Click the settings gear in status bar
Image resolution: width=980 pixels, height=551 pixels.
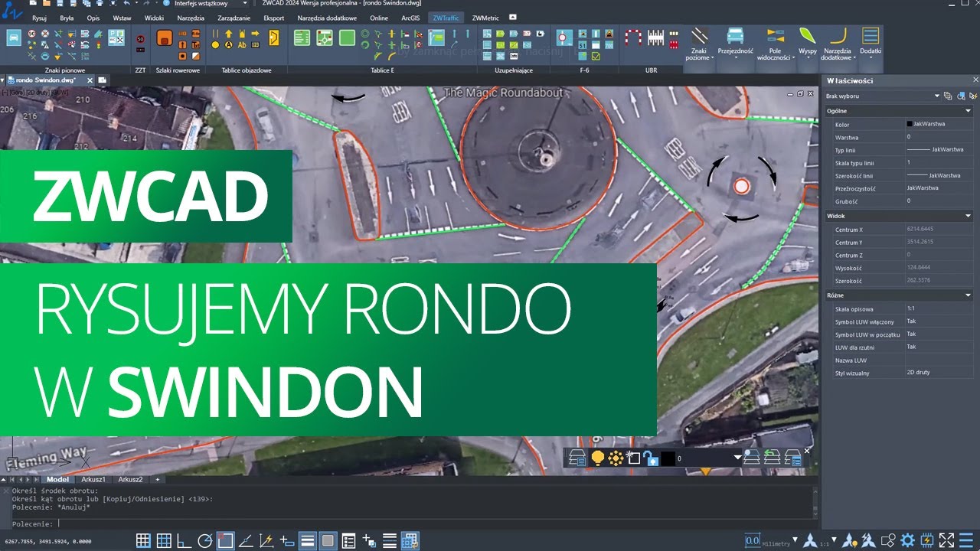pyautogui.click(x=908, y=540)
